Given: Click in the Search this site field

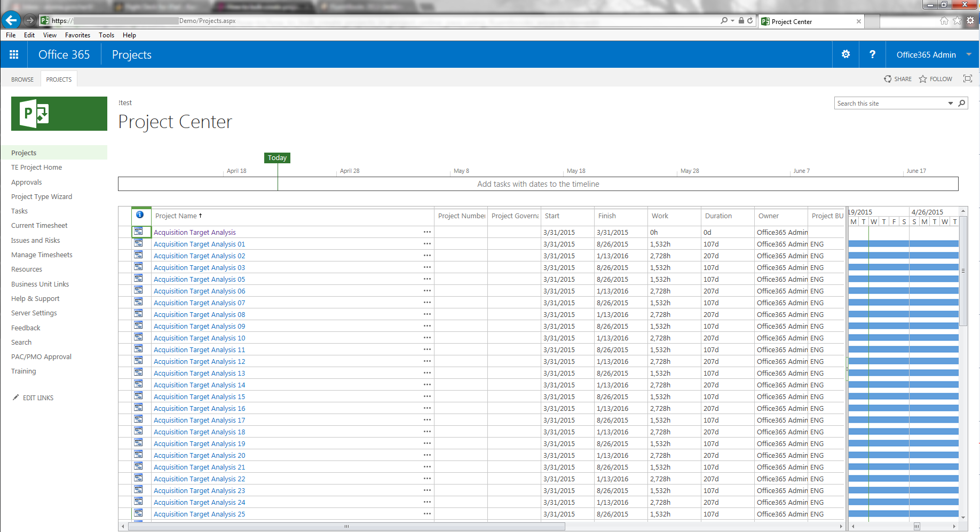Looking at the screenshot, I should [889, 103].
